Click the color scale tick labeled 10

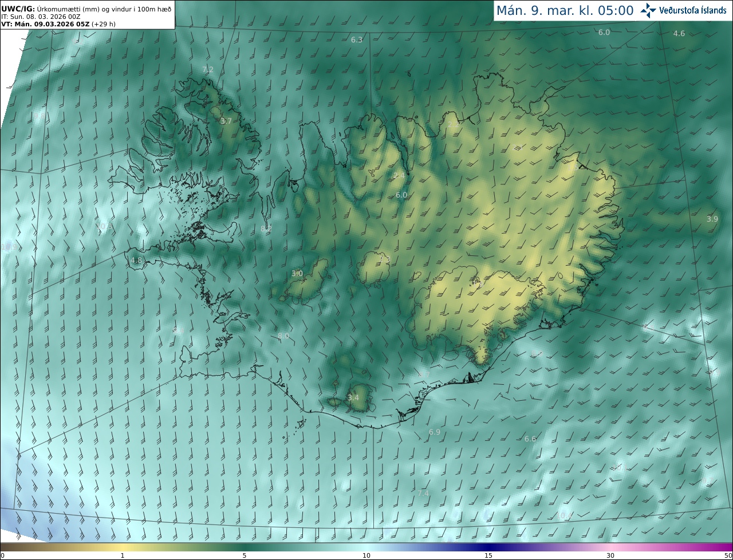click(366, 555)
